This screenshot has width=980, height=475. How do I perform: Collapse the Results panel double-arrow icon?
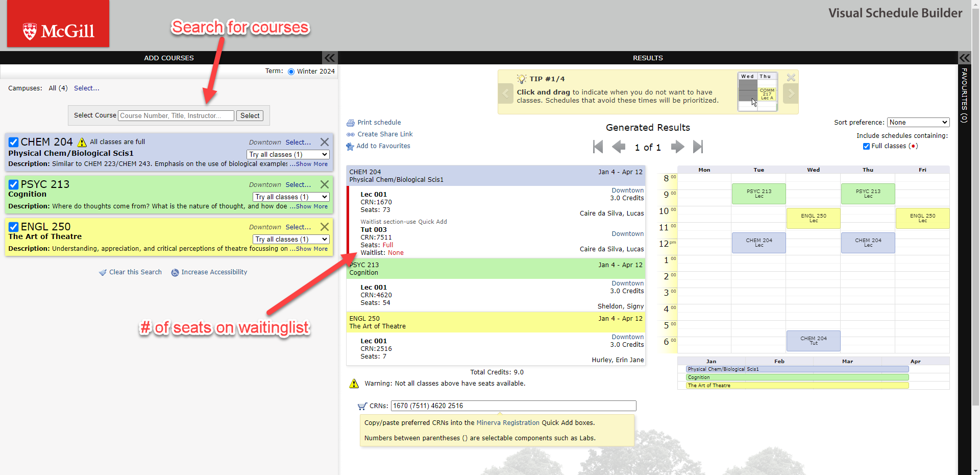pos(964,58)
